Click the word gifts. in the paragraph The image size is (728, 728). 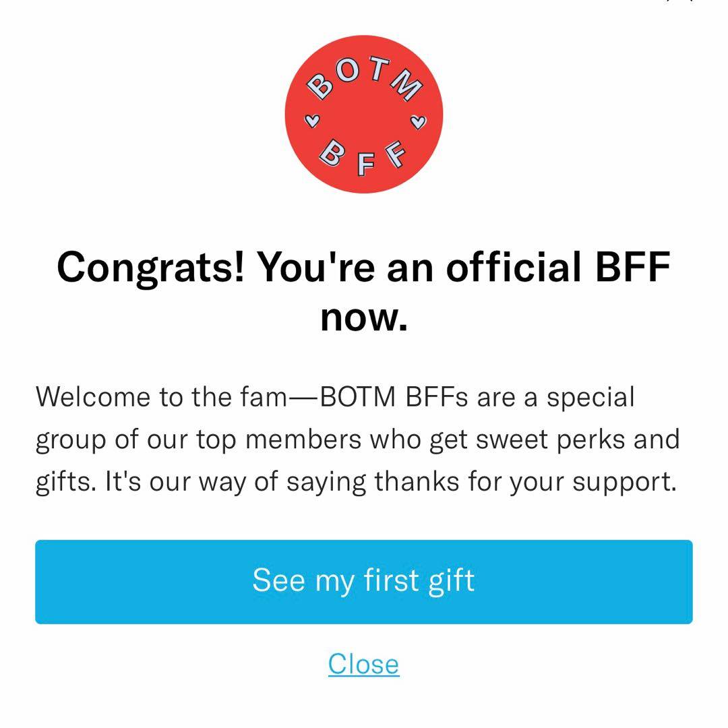point(67,482)
